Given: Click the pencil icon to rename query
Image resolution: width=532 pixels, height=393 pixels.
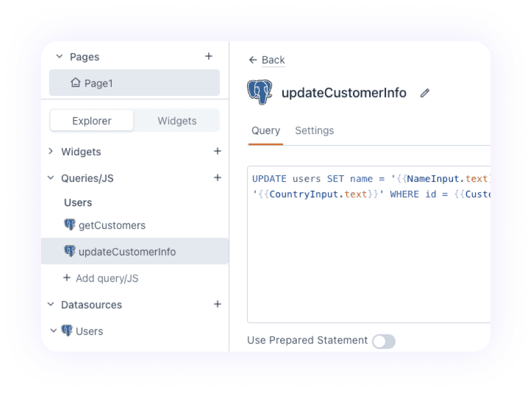Looking at the screenshot, I should point(425,93).
